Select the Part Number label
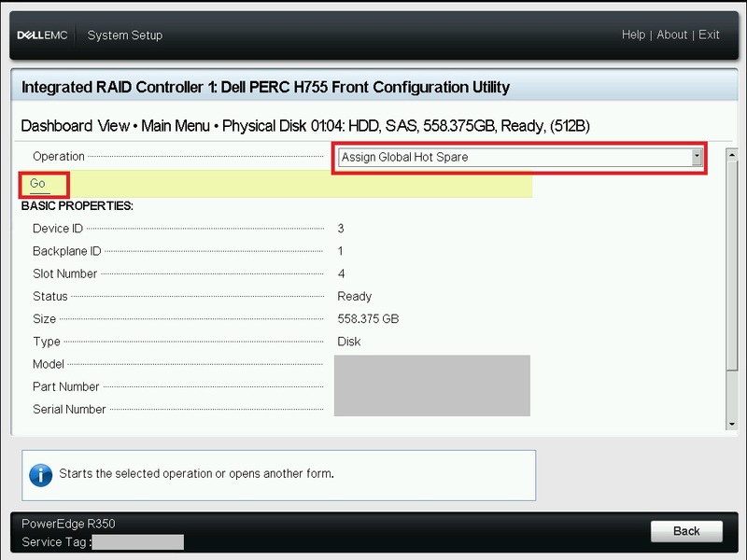The image size is (747, 560). (65, 386)
